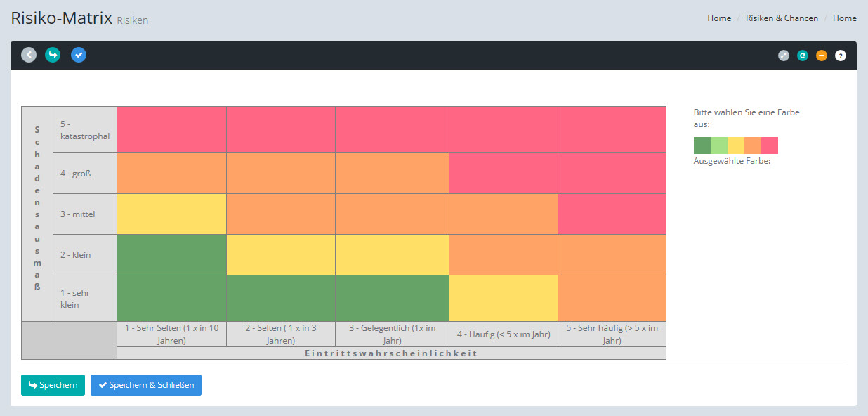Pick the dark green color swatch
The height and width of the screenshot is (416, 868).
(702, 145)
